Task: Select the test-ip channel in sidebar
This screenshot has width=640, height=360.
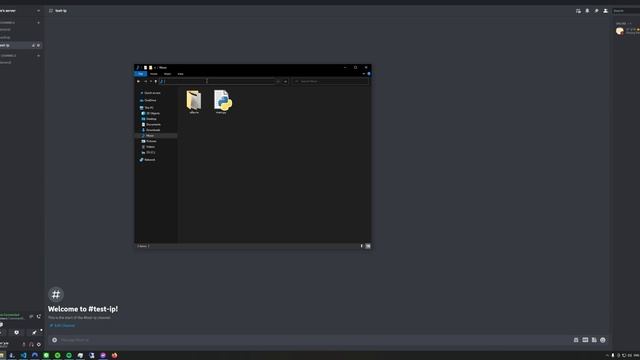Action: (20, 45)
